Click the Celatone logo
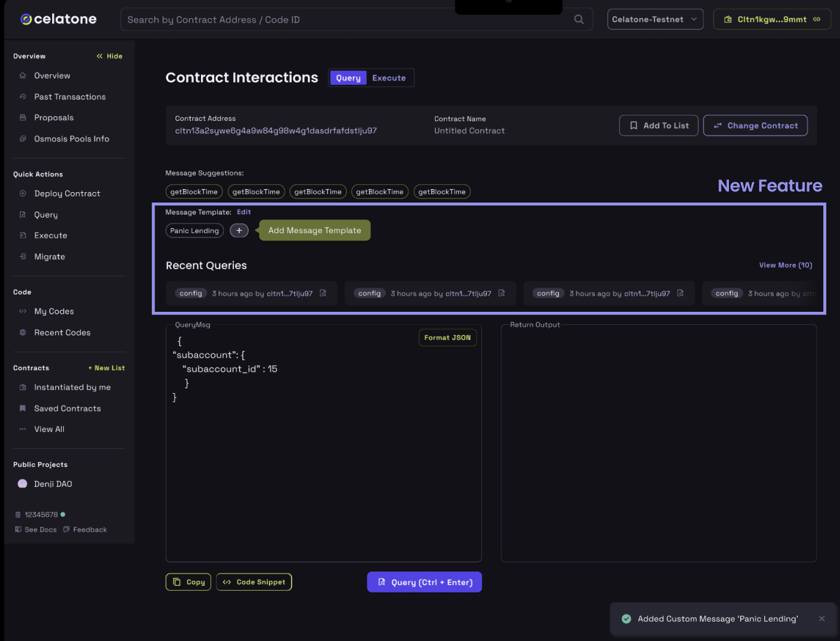Viewport: 840px width, 641px height. [58, 19]
